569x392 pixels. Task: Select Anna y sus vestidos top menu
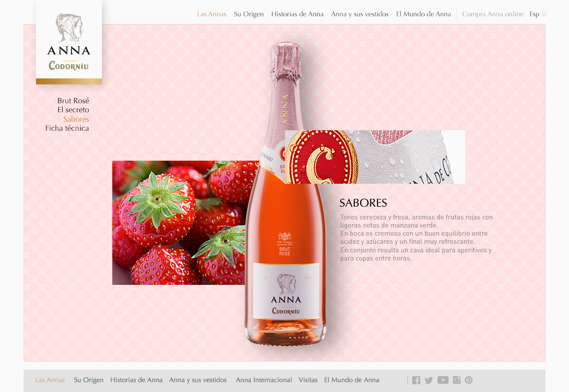(x=360, y=14)
